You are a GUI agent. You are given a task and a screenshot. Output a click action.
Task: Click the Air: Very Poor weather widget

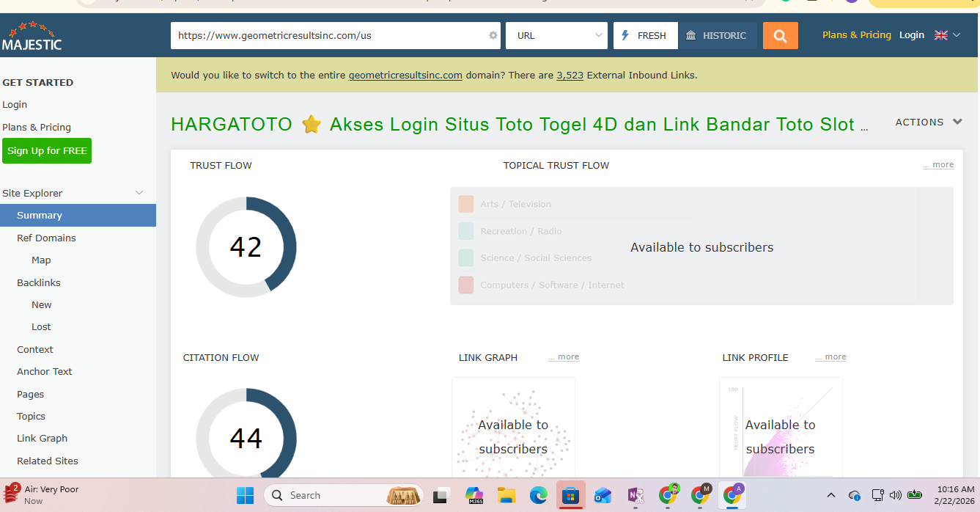point(43,495)
